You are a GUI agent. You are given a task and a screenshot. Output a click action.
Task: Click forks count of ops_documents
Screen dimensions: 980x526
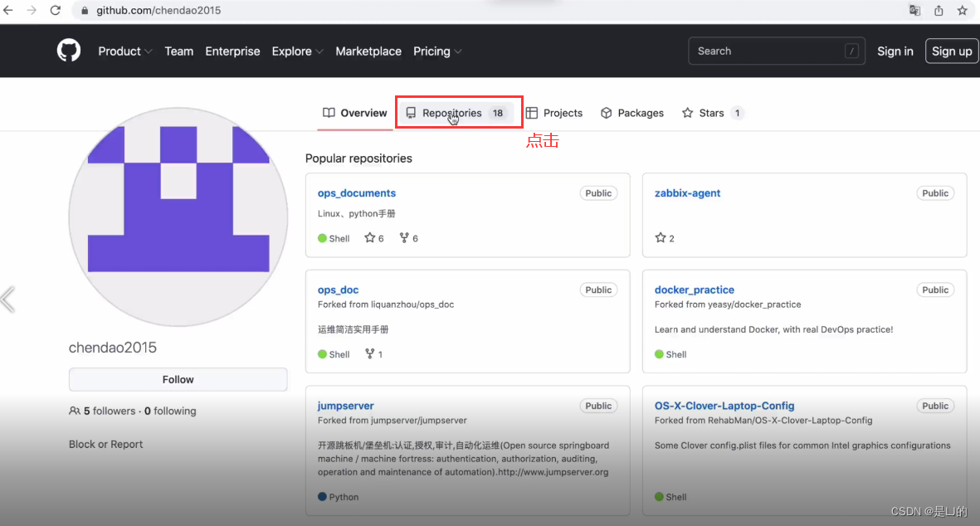tap(409, 238)
